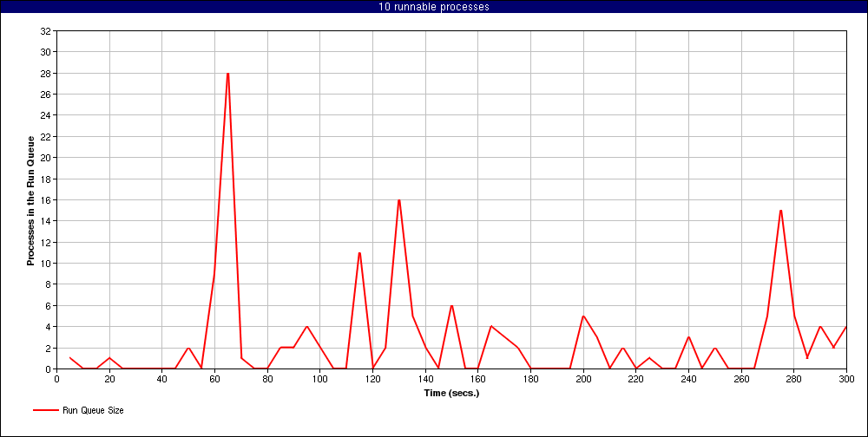Click the peak of 6 at 150 seconds
Viewport: 868px width, 437px height.
[451, 306]
